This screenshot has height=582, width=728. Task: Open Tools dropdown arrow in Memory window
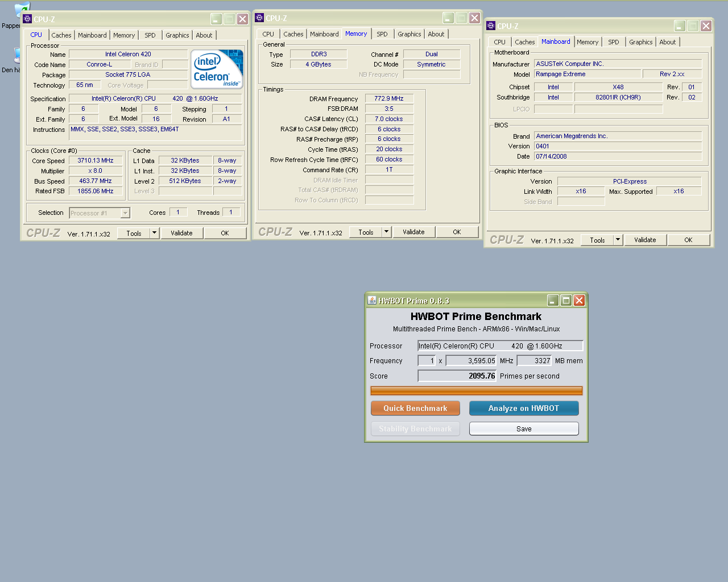(x=386, y=232)
